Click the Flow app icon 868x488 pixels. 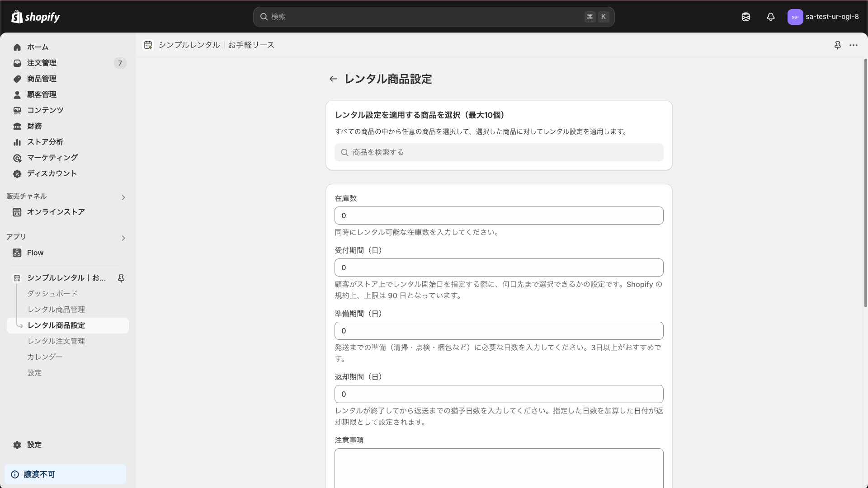pyautogui.click(x=17, y=253)
